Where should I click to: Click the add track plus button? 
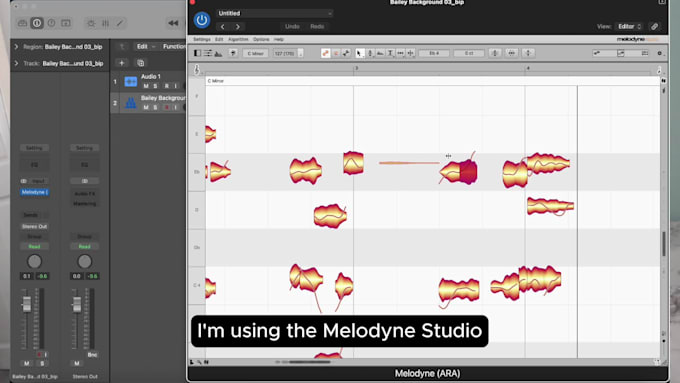[121, 63]
